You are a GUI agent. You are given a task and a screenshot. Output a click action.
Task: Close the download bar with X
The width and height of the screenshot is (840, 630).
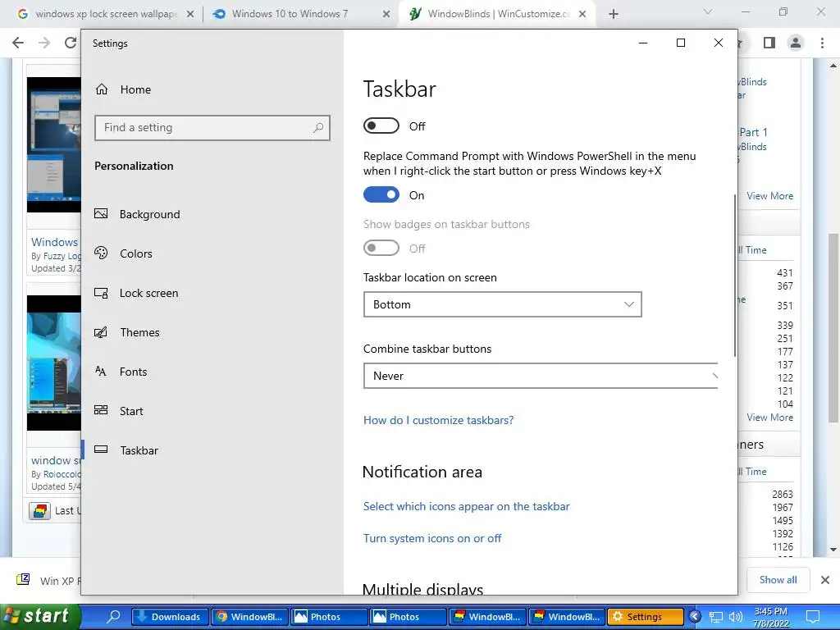(x=825, y=580)
